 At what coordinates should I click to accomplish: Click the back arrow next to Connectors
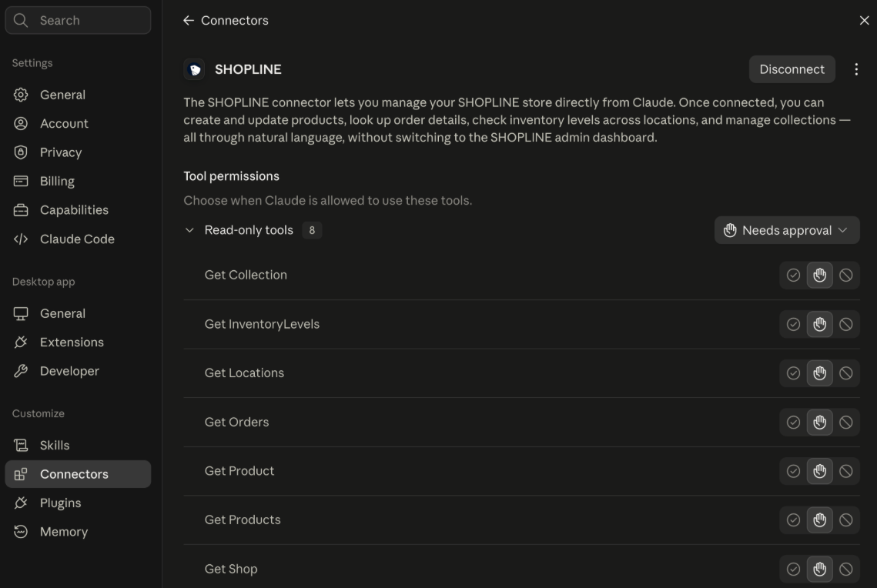(x=189, y=21)
